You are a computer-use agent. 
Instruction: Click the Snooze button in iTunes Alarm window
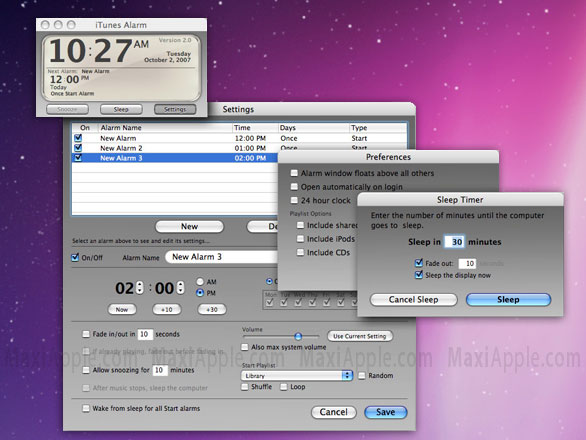click(x=67, y=109)
